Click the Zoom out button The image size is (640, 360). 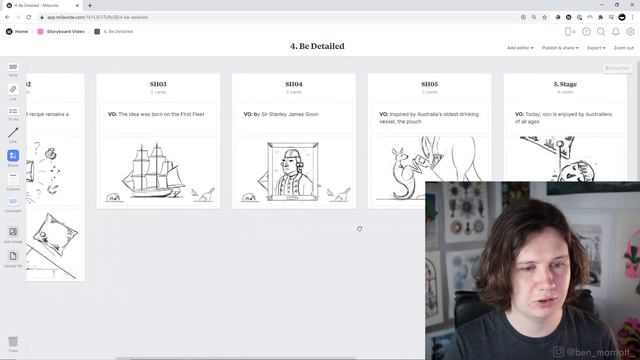click(624, 48)
